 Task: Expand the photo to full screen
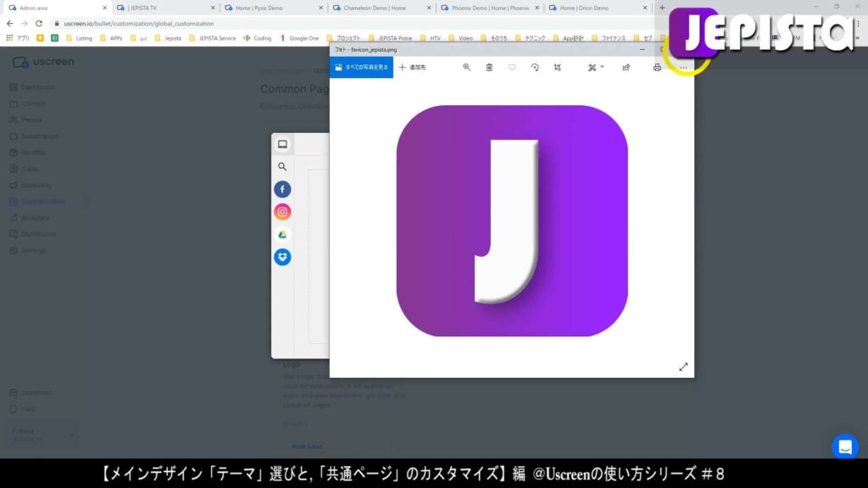(x=683, y=367)
